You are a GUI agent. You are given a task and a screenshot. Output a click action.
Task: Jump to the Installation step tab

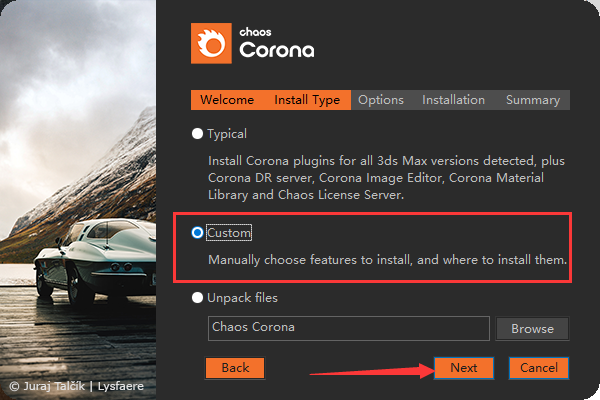(x=453, y=100)
